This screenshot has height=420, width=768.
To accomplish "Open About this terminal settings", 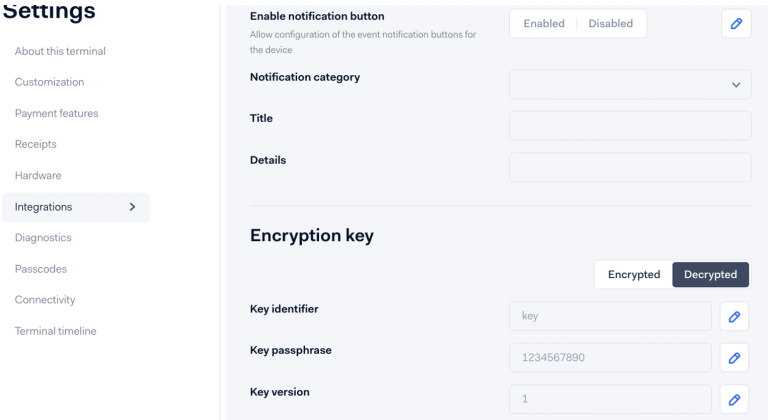I will click(x=60, y=51).
